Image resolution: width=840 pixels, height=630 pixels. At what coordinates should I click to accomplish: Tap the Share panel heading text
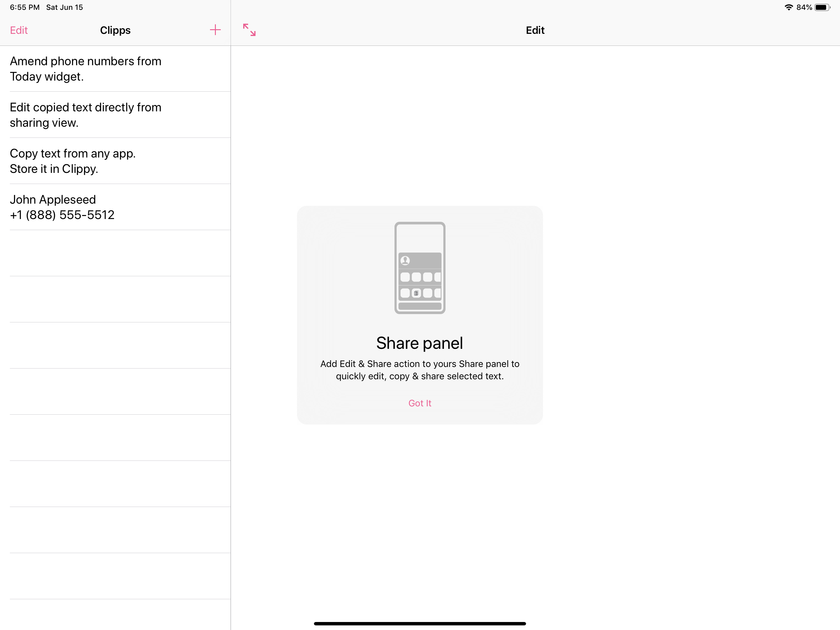tap(420, 343)
